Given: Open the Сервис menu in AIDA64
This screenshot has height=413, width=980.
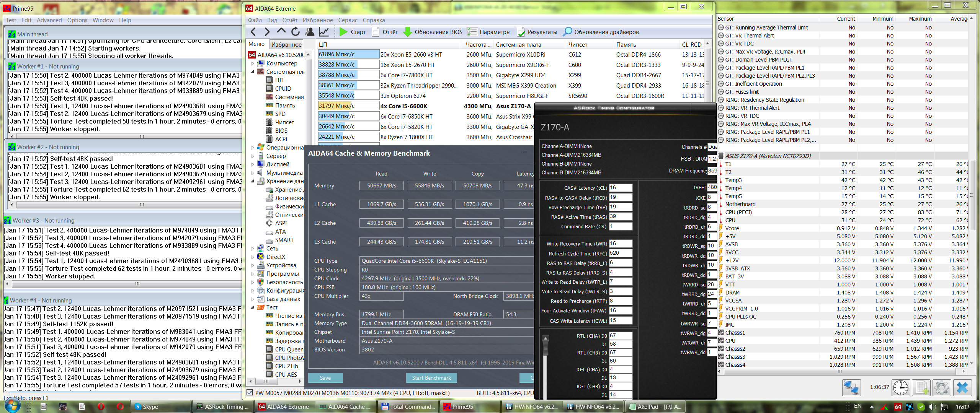Looking at the screenshot, I should pos(348,20).
